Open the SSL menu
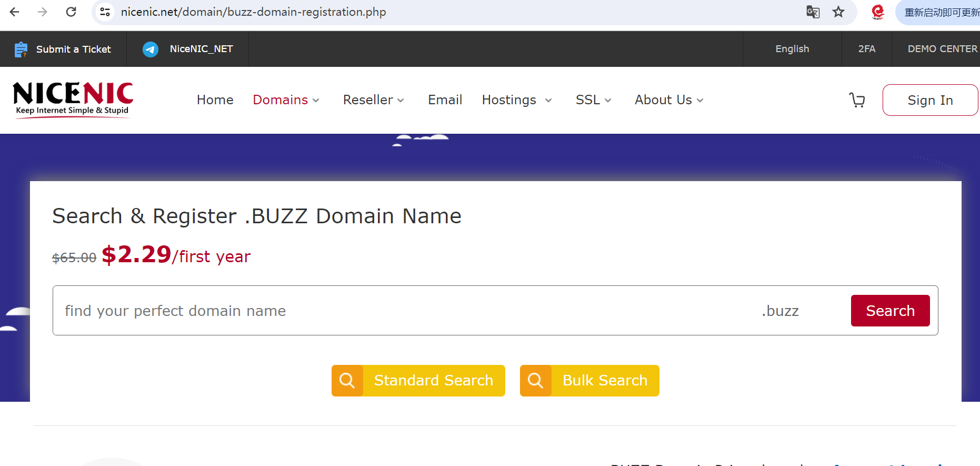Image resolution: width=980 pixels, height=466 pixels. click(x=587, y=100)
